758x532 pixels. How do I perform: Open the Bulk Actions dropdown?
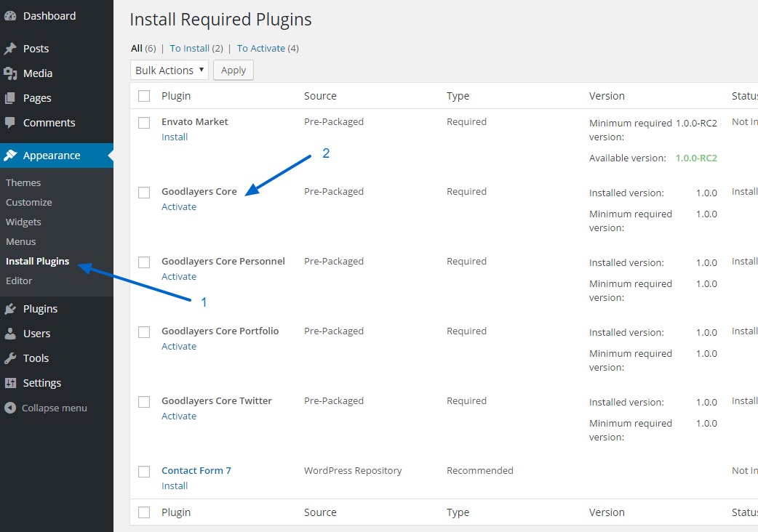pos(169,70)
